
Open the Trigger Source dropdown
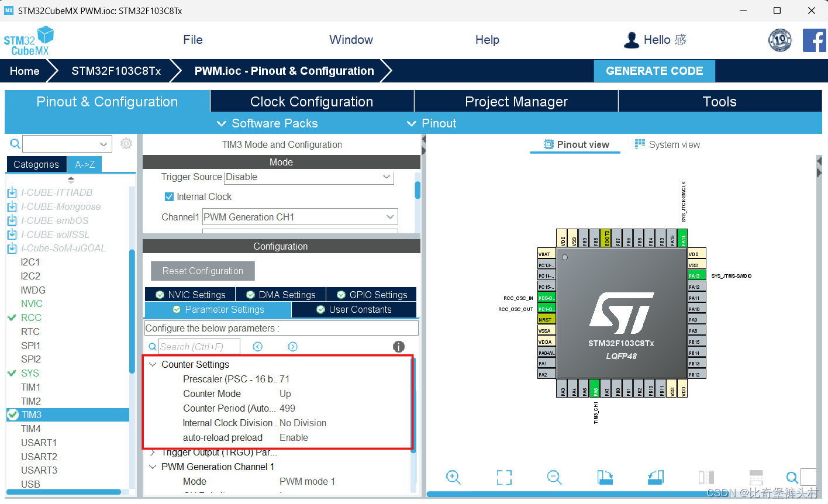[x=309, y=177]
